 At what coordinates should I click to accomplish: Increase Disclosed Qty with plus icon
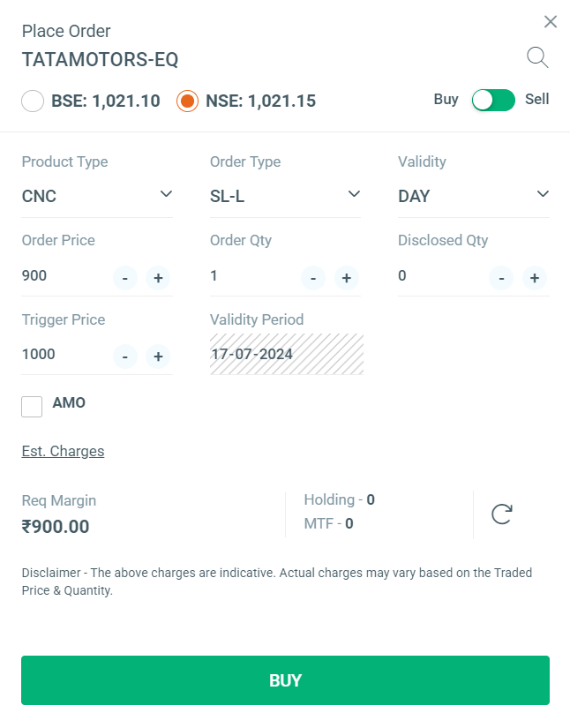(534, 278)
